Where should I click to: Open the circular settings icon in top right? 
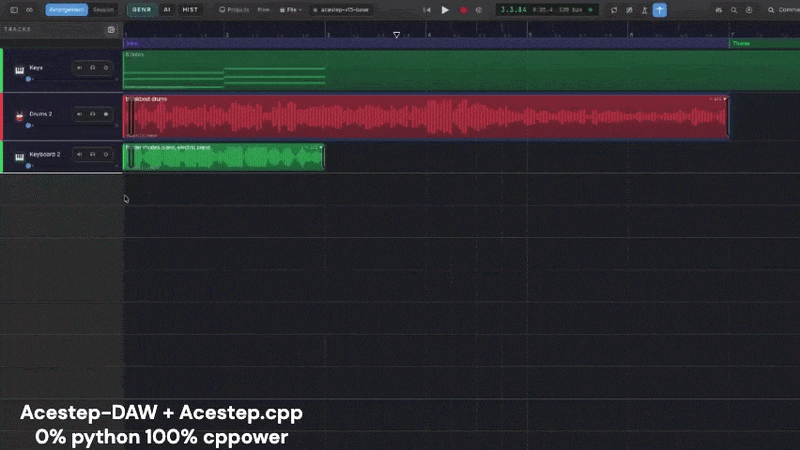tap(749, 10)
